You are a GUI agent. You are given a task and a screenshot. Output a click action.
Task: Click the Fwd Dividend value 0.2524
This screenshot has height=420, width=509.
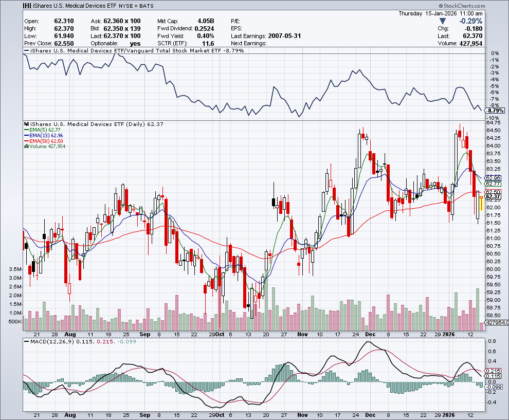[x=204, y=29]
